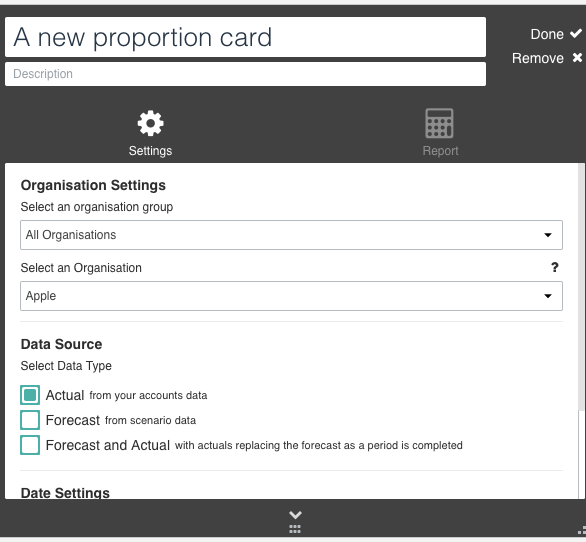Click the Settings gear icon
Image resolution: width=586 pixels, height=542 pixels.
[x=150, y=123]
